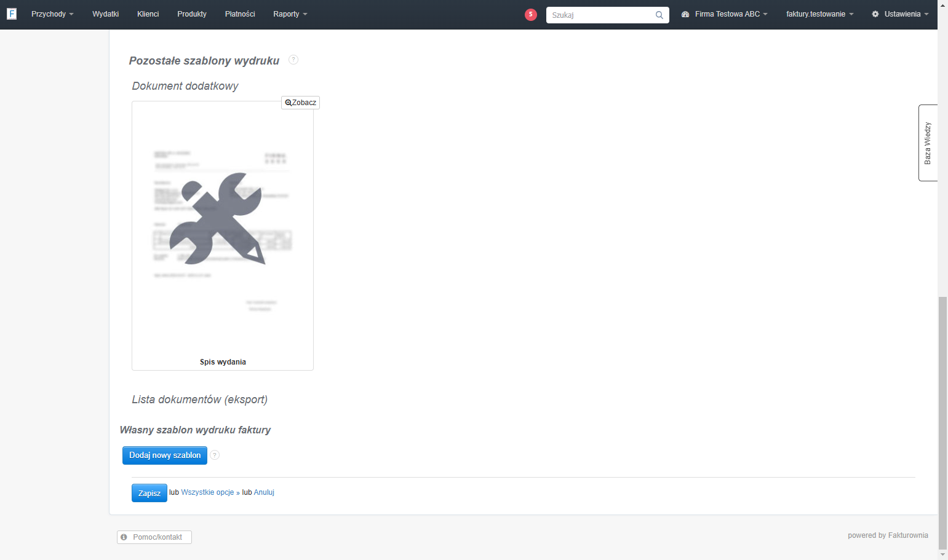
Task: Click the Fakturownia logo icon
Action: tap(12, 14)
